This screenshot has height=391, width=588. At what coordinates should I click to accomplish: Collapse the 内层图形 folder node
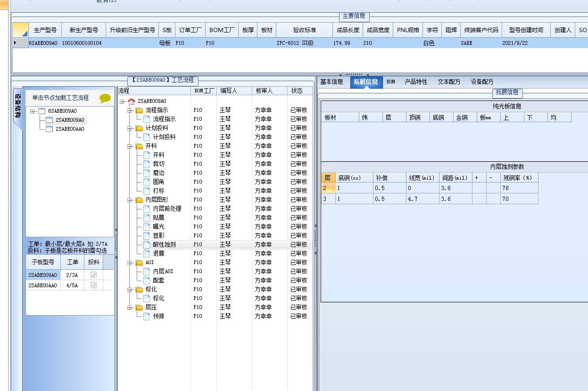coord(130,200)
